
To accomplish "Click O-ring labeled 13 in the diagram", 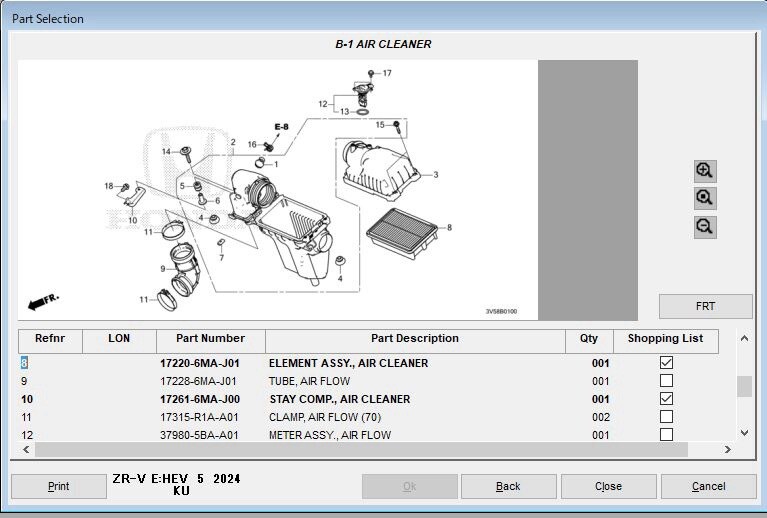I will [x=362, y=112].
